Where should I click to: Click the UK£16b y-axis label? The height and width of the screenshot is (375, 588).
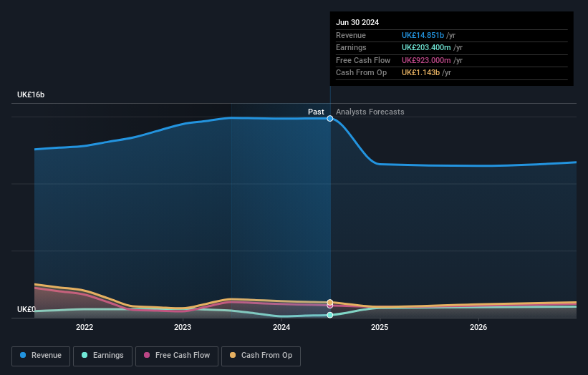click(31, 94)
